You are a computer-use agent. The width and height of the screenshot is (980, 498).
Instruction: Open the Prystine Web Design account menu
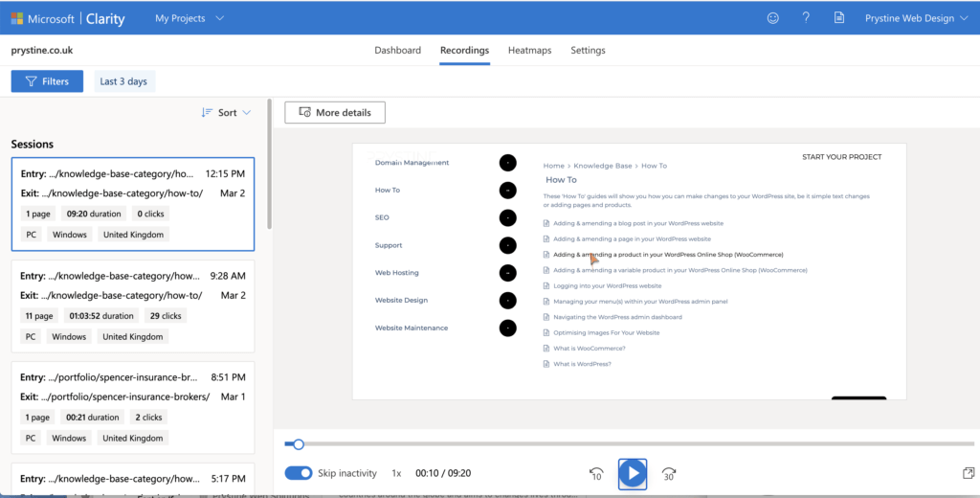pos(917,18)
